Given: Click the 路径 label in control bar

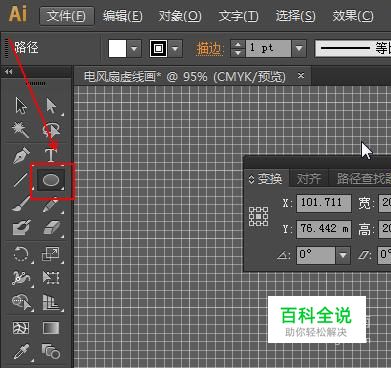Looking at the screenshot, I should (27, 48).
